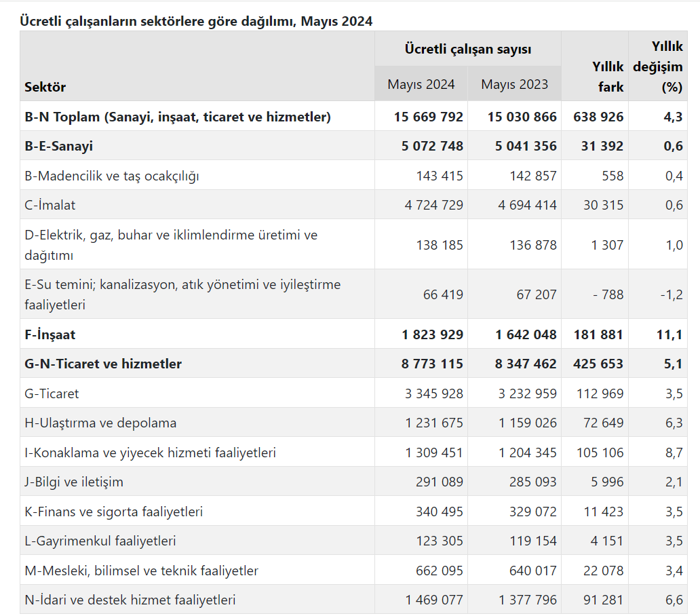This screenshot has height=616, width=700.
Task: Click the value 15 669 792 cell
Action: pyautogui.click(x=428, y=117)
